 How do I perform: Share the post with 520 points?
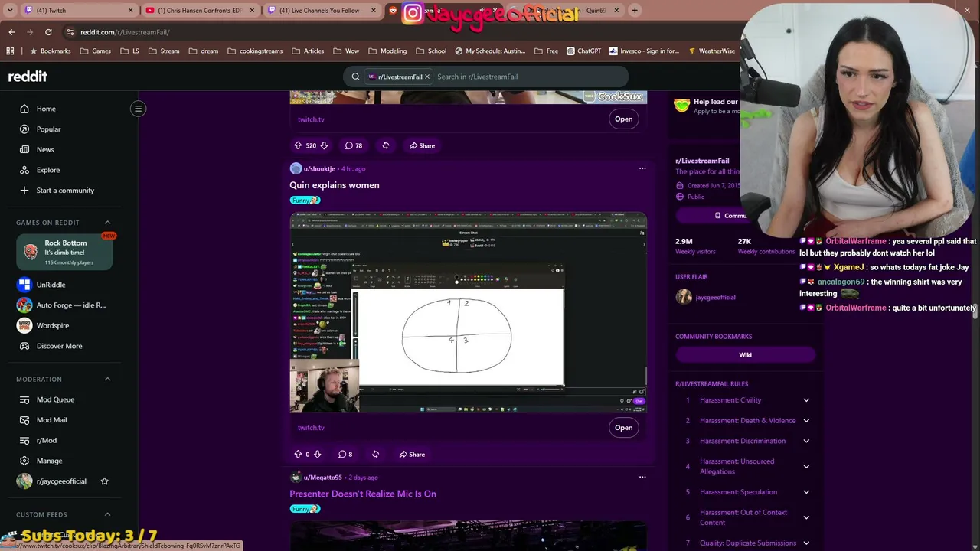pos(422,145)
